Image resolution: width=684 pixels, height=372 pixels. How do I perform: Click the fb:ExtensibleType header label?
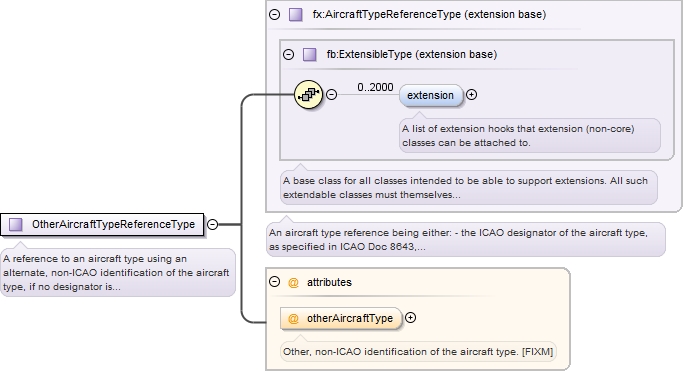pos(412,55)
